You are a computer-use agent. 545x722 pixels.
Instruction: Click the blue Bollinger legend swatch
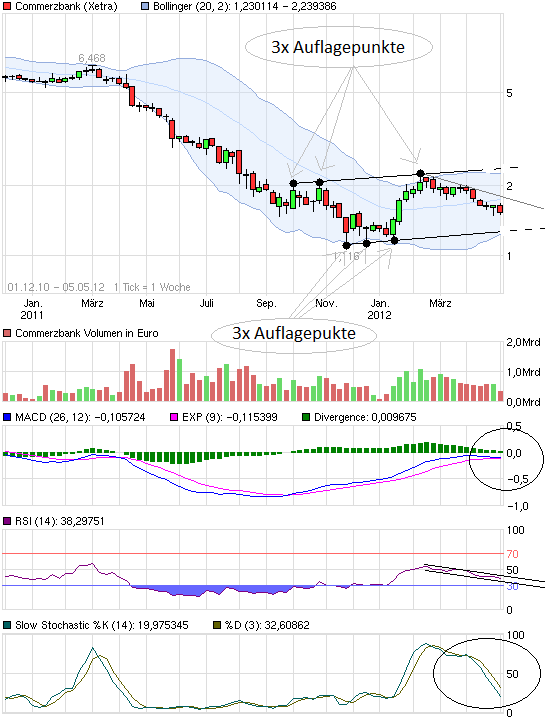[145, 6]
